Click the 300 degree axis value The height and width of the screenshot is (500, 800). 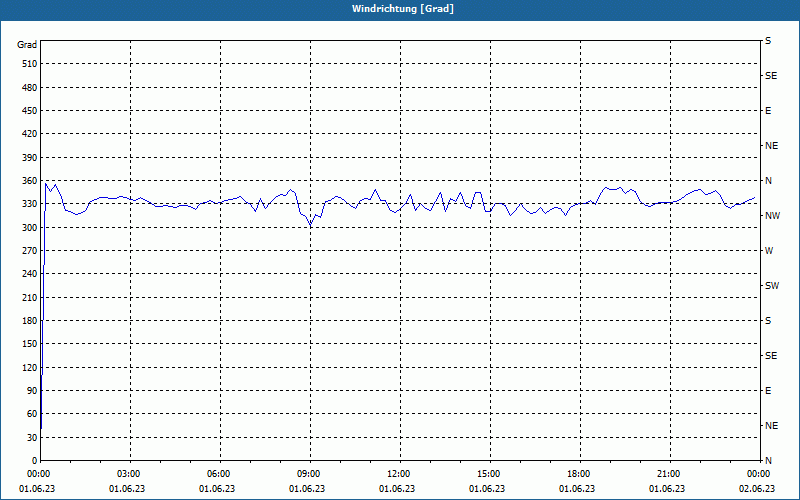point(30,227)
